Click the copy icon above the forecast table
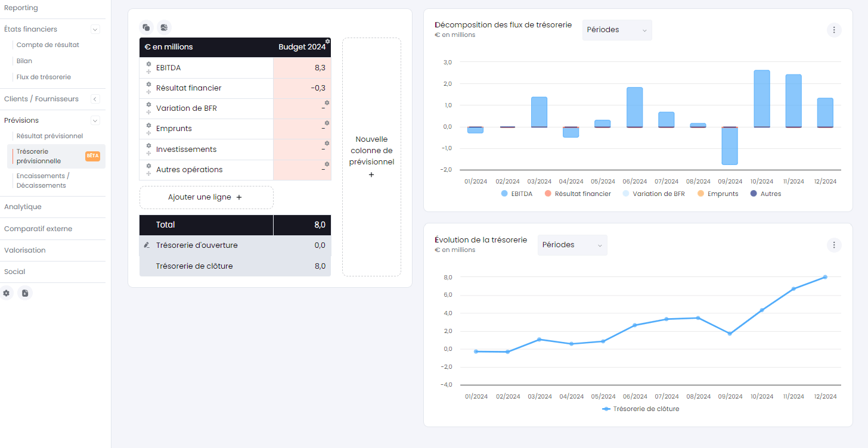The image size is (868, 448). coord(146,27)
